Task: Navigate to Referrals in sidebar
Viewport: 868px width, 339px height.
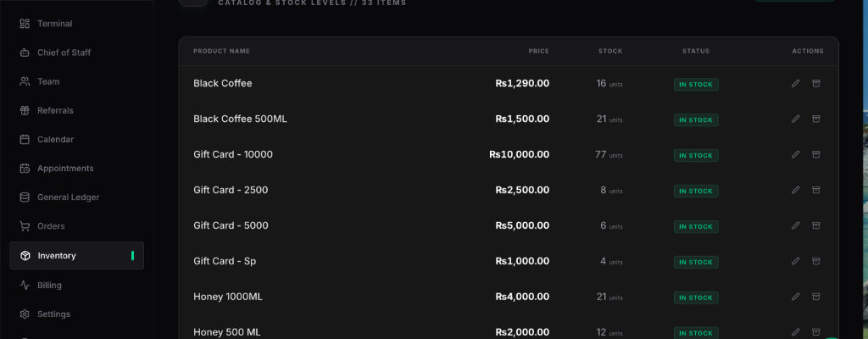Action: tap(55, 110)
